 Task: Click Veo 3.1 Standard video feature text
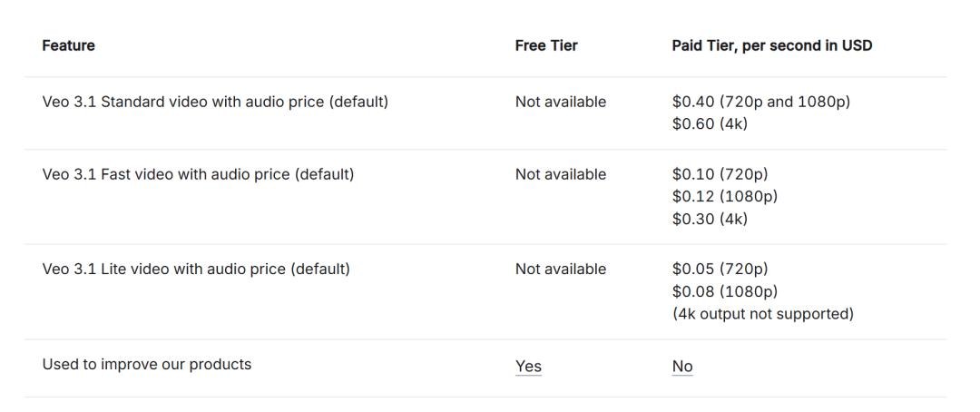coord(215,102)
